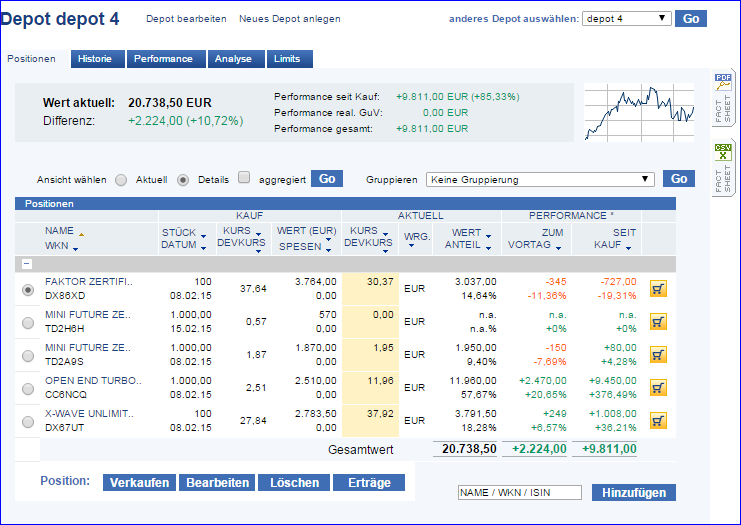Image resolution: width=741 pixels, height=525 pixels.
Task: Click the Erträge button
Action: [x=369, y=482]
